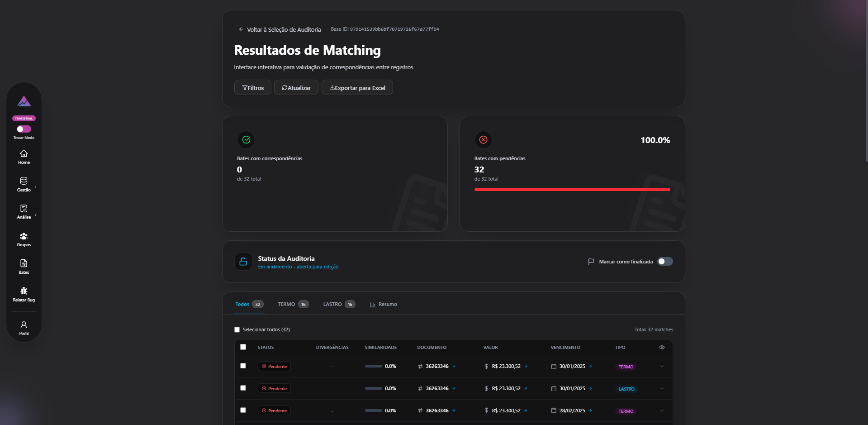Switch to the Todos tab
Viewport: 868px width, 425px height.
click(249, 304)
